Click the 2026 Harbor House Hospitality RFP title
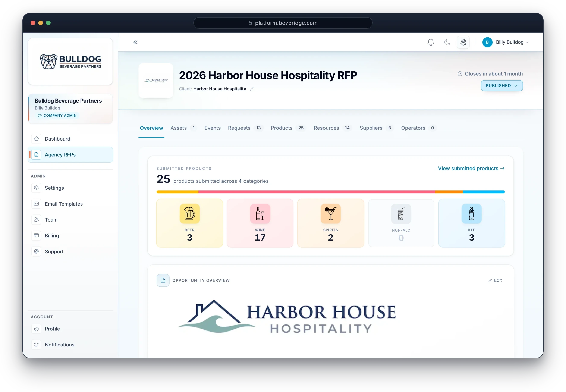566x392 pixels. [x=268, y=75]
